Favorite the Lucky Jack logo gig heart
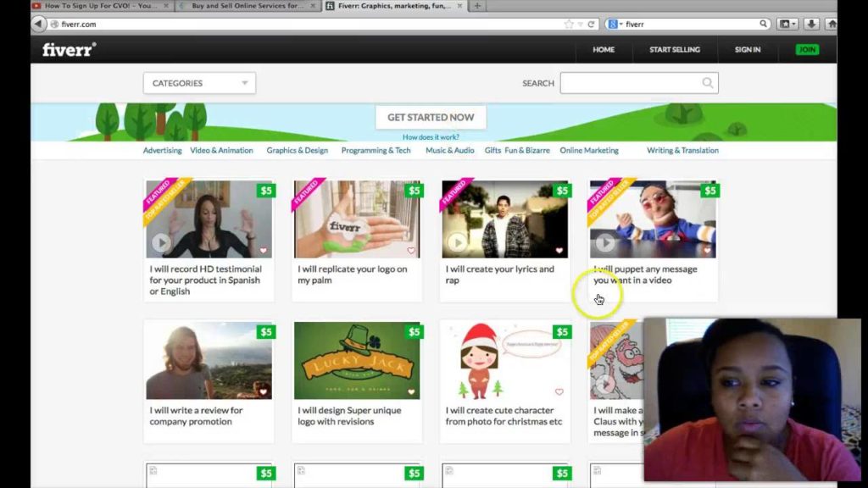Screen dimensions: 868x488 click(411, 391)
